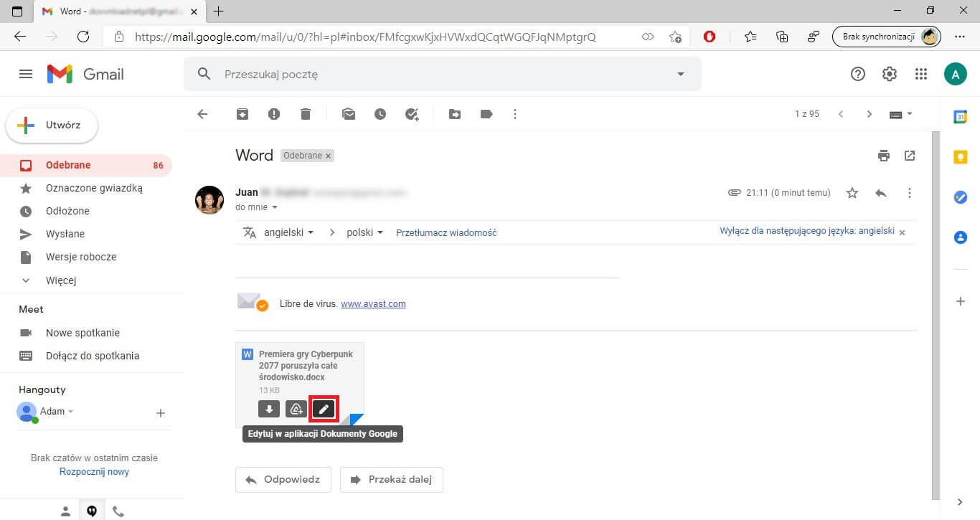Screen dimensions: 980x520
Task: Save attachment to Google Drive
Action: click(x=296, y=409)
